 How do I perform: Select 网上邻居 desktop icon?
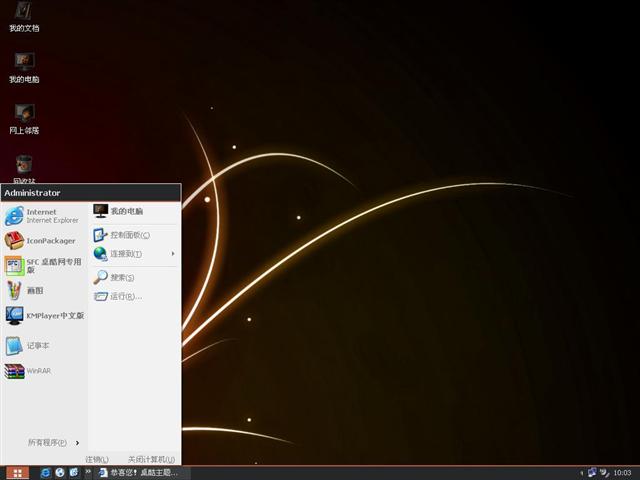24,118
